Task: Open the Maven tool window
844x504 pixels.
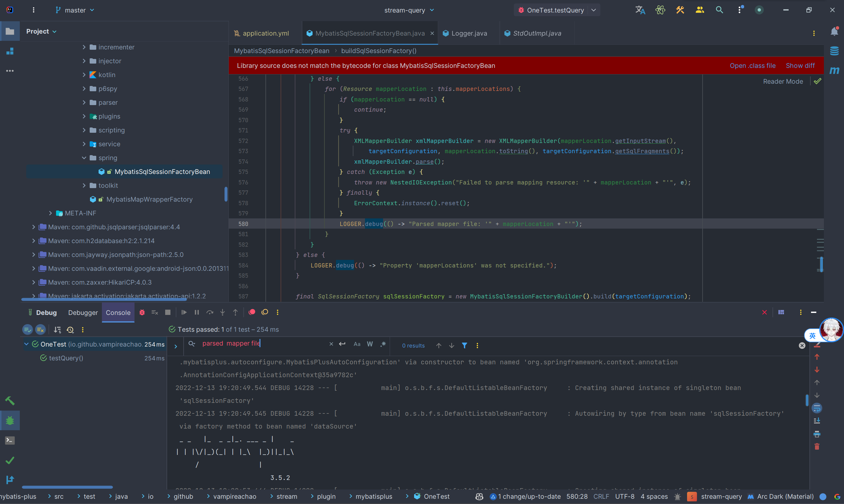Action: (x=834, y=70)
